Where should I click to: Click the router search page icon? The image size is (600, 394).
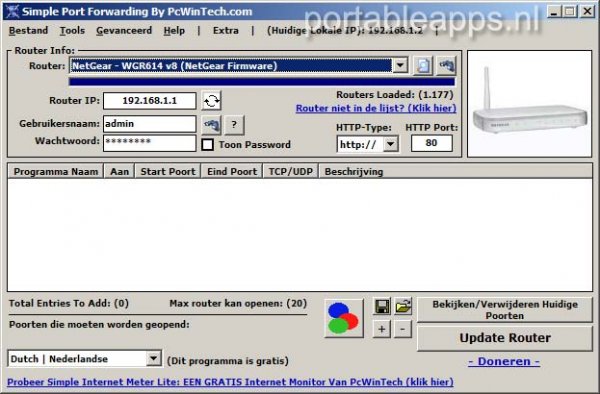tap(423, 66)
